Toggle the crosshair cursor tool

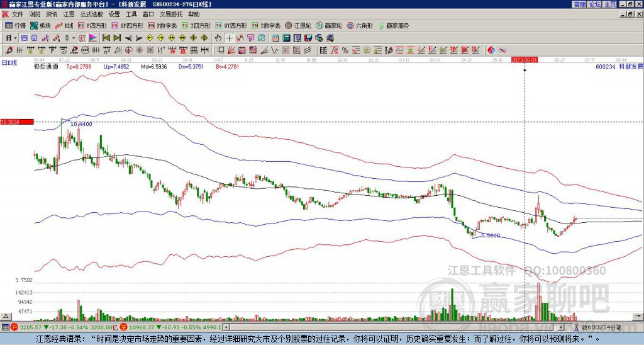tap(229, 38)
